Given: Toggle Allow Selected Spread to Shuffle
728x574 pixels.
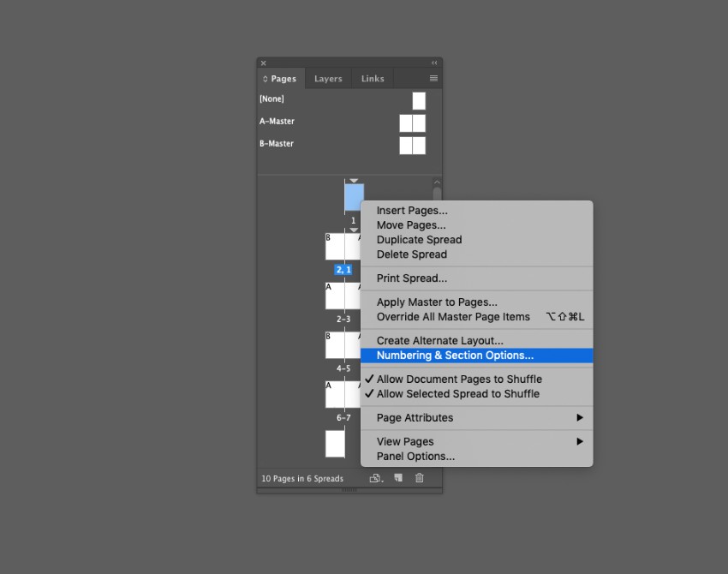Looking at the screenshot, I should (x=476, y=394).
